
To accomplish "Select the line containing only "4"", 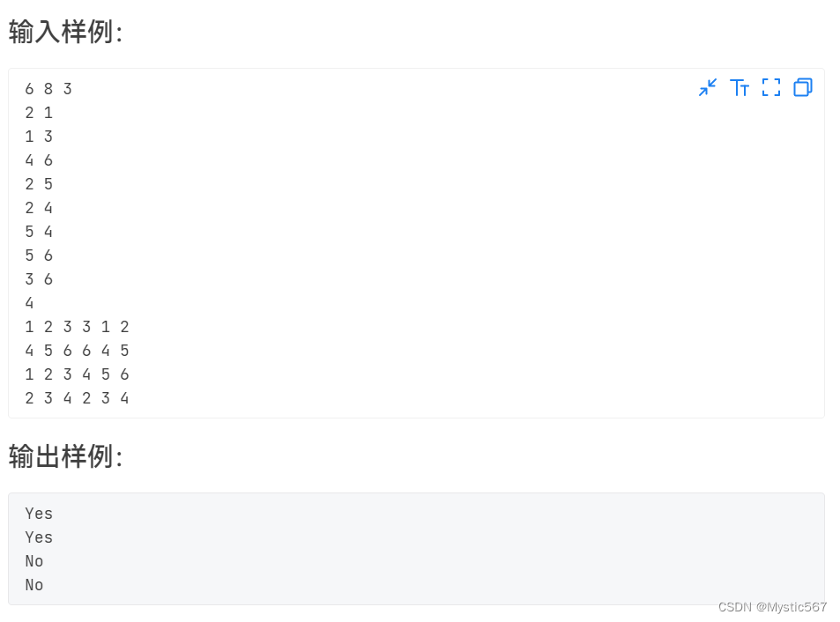I will 29,302.
